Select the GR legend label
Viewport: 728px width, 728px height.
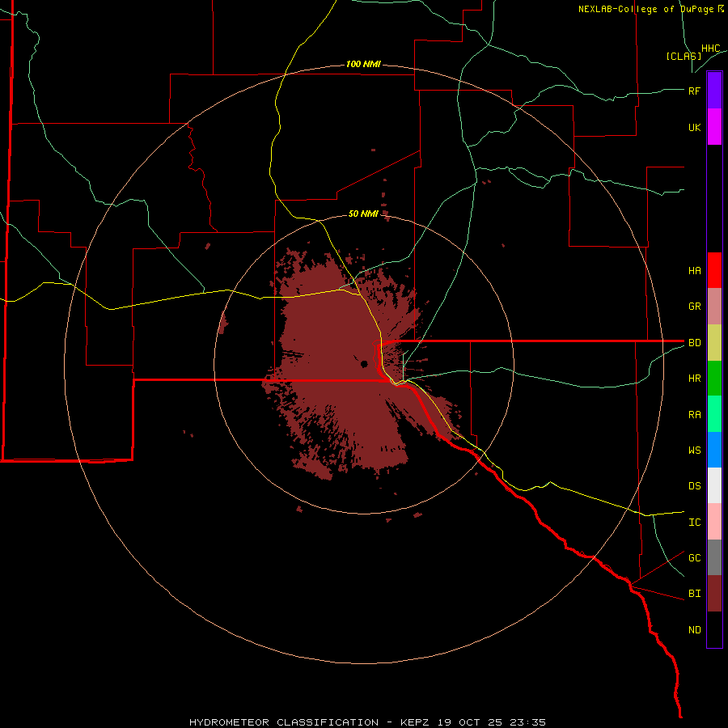pos(694,307)
